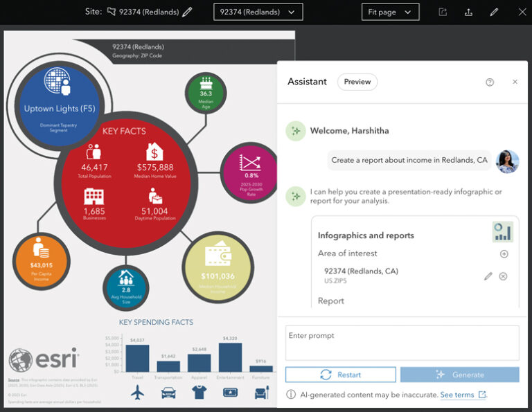Image resolution: width=532 pixels, height=412 pixels.
Task: Click the $2,648 Apparel spending bar
Action: pos(199,363)
